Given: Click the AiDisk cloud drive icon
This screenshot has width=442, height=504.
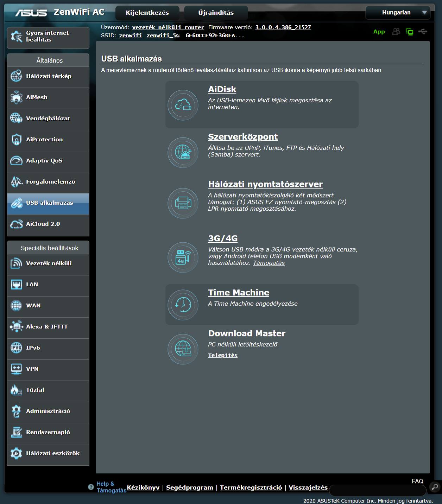Looking at the screenshot, I should (x=183, y=105).
